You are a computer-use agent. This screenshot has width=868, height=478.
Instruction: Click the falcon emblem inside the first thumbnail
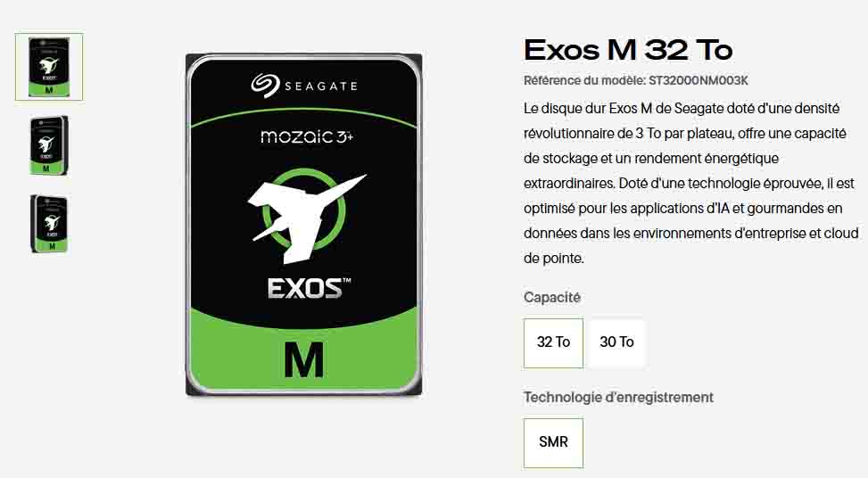coord(49,66)
